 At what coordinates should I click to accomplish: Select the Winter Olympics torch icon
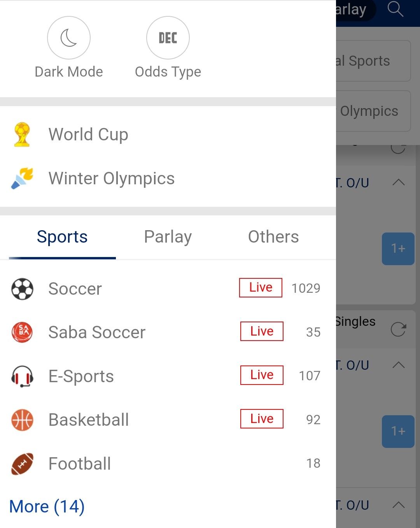(22, 178)
